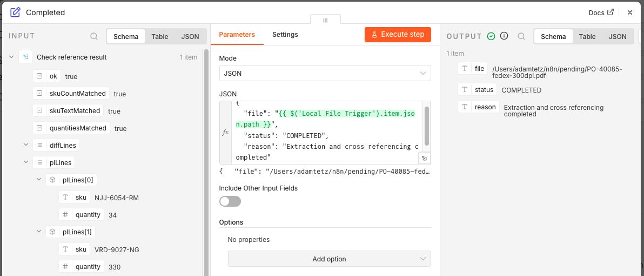Toggle Include Other Input Fields switch
Viewport: 644px width, 276px height.
230,201
